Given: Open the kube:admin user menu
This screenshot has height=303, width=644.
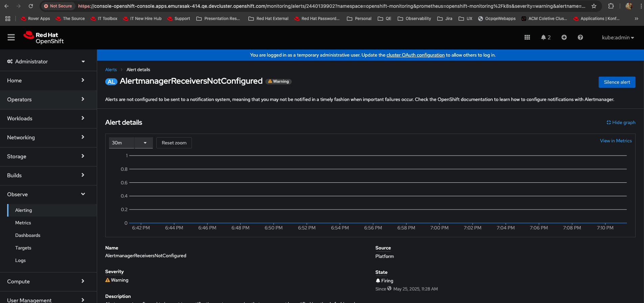Looking at the screenshot, I should (618, 38).
